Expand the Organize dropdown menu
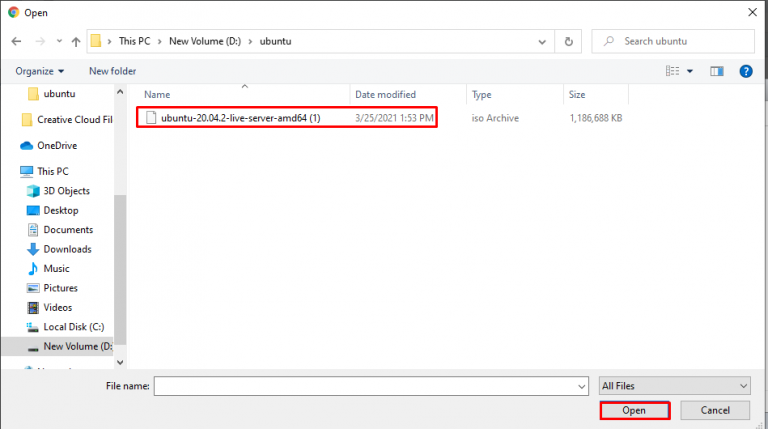 (40, 71)
